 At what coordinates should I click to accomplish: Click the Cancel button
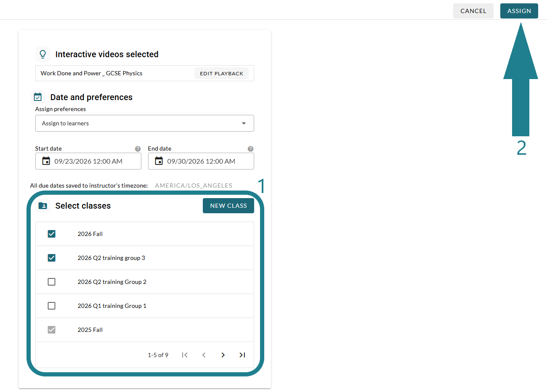tap(473, 11)
